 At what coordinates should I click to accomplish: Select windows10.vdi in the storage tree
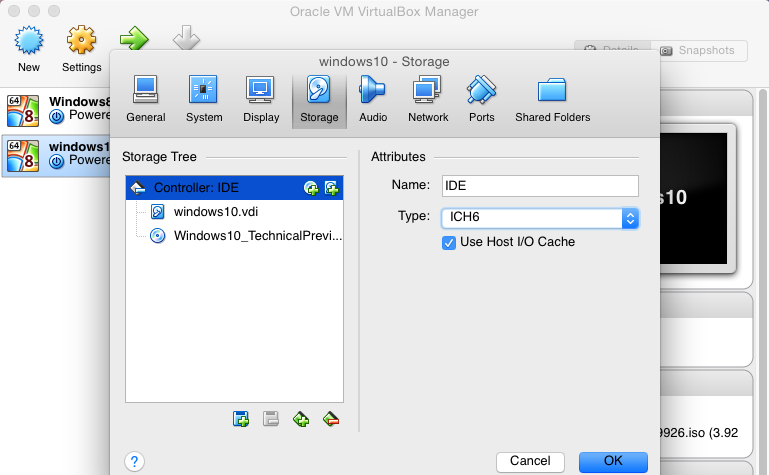216,212
